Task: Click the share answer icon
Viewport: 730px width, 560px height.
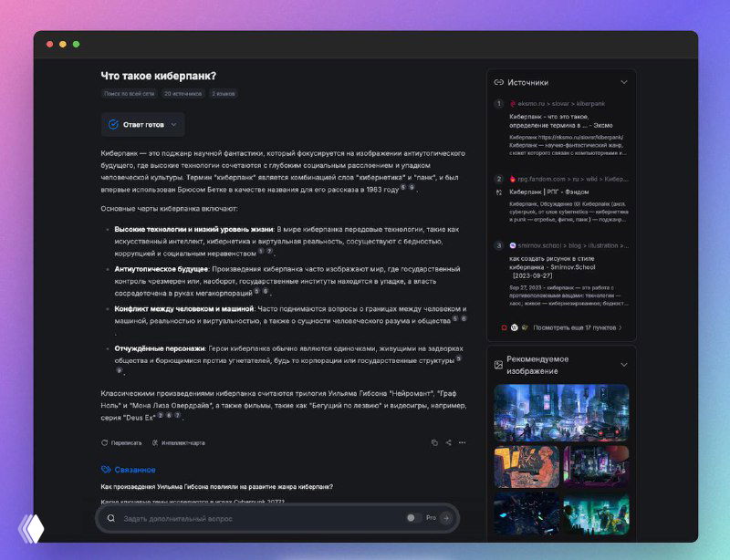Action: [x=448, y=442]
